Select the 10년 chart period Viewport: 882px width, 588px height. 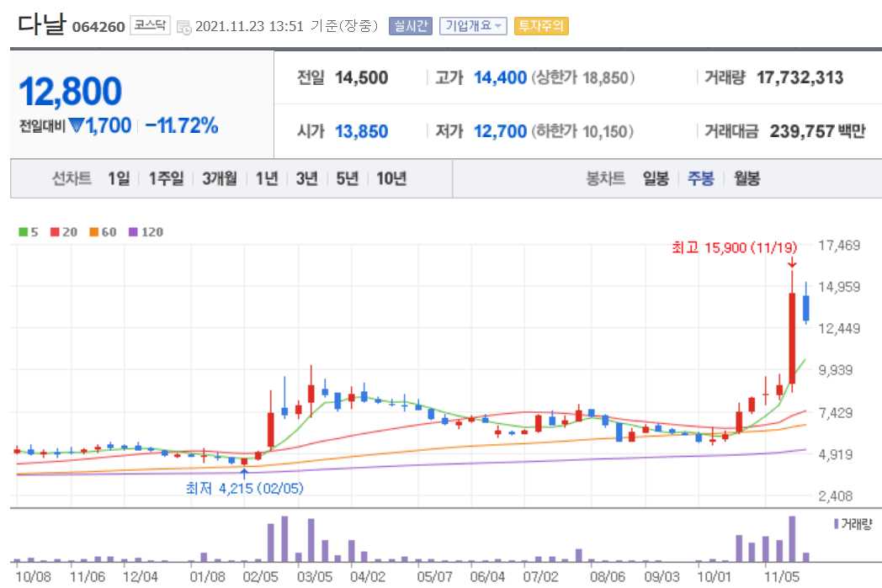coord(392,178)
